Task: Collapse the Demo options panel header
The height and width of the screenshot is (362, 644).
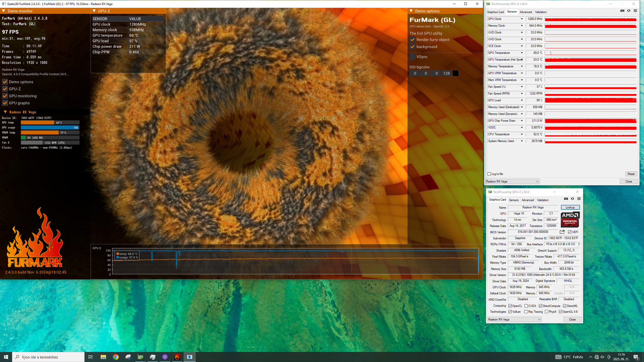Action: tap(411, 11)
